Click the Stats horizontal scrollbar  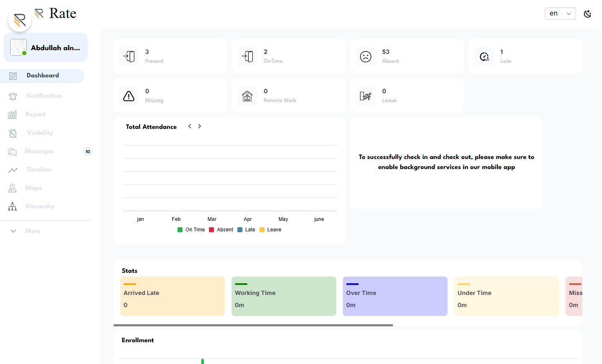253,325
